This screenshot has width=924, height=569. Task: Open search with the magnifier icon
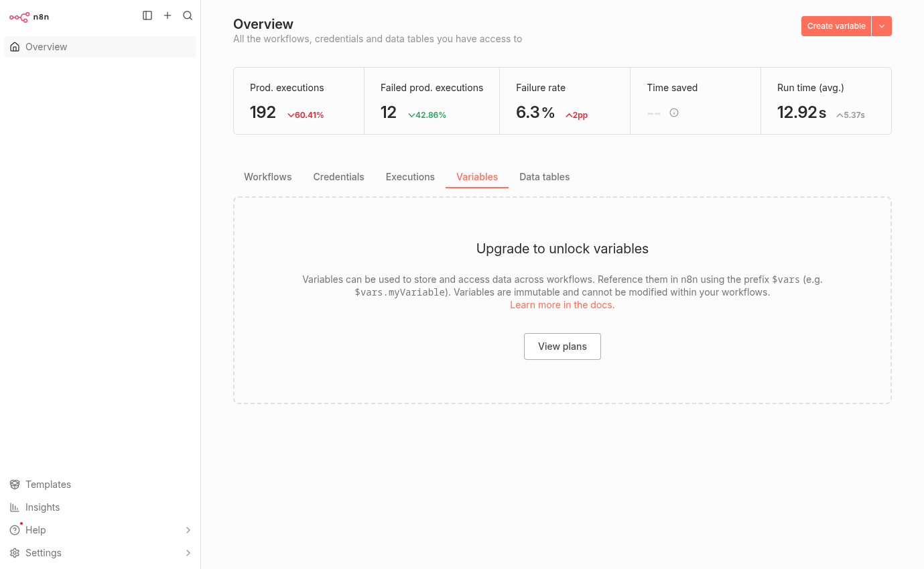(x=188, y=15)
